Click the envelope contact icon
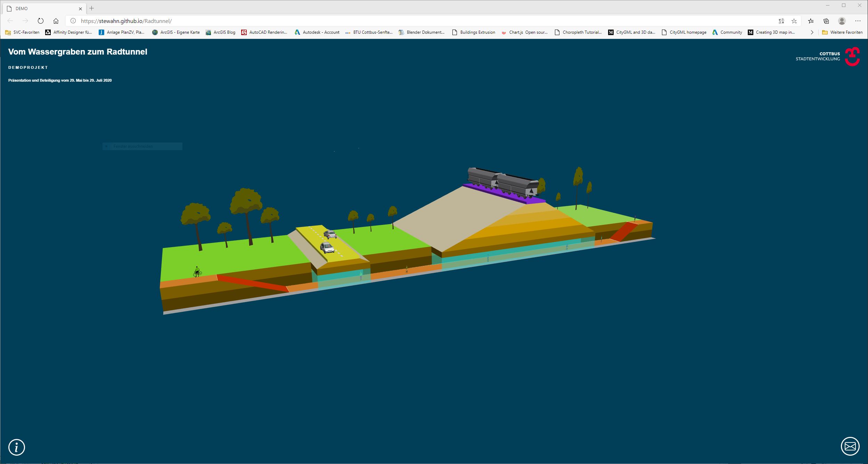This screenshot has width=868, height=464. pos(850,446)
